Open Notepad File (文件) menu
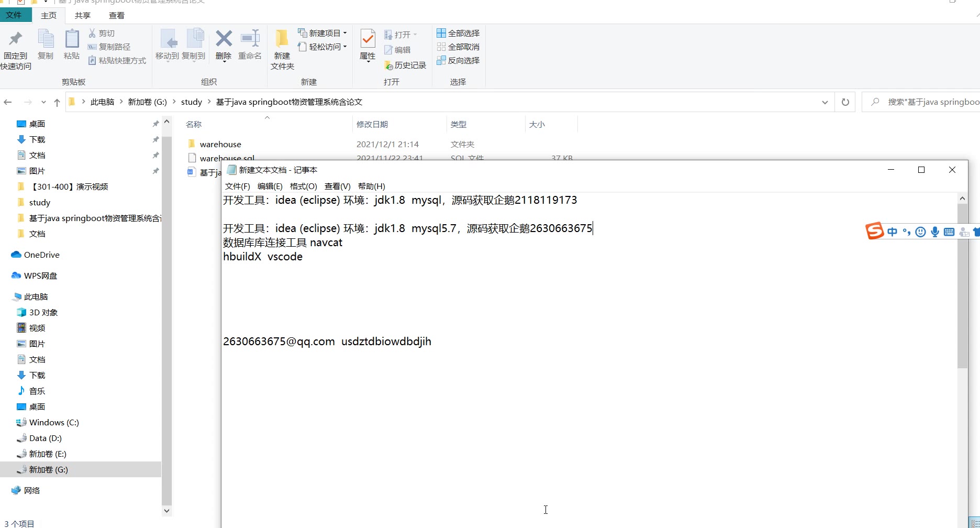The height and width of the screenshot is (528, 980). (238, 186)
